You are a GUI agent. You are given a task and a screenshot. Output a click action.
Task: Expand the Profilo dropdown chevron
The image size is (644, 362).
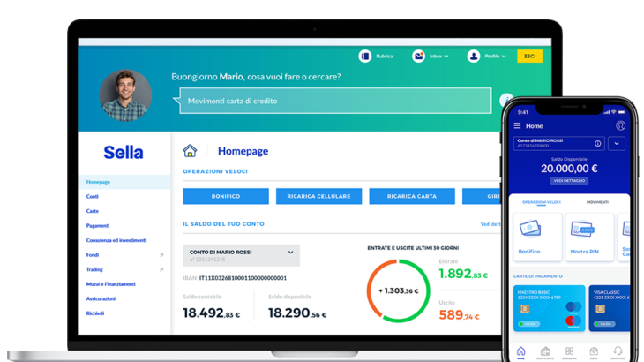click(x=504, y=57)
